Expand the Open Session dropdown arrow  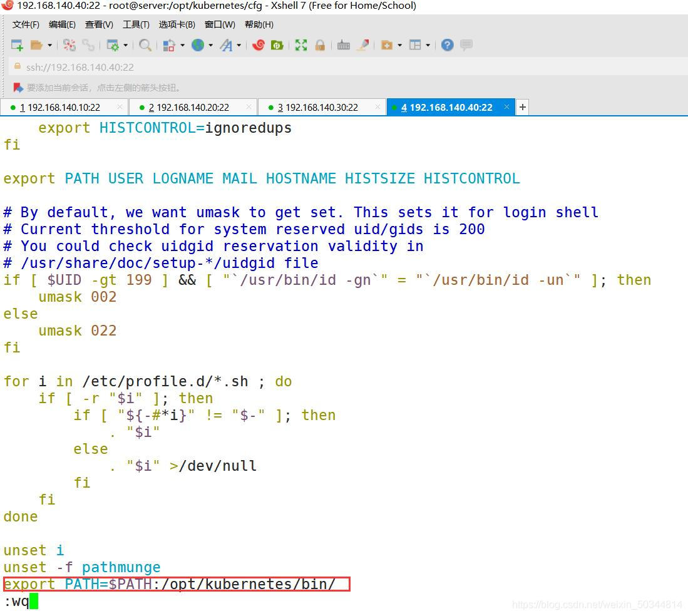point(49,44)
